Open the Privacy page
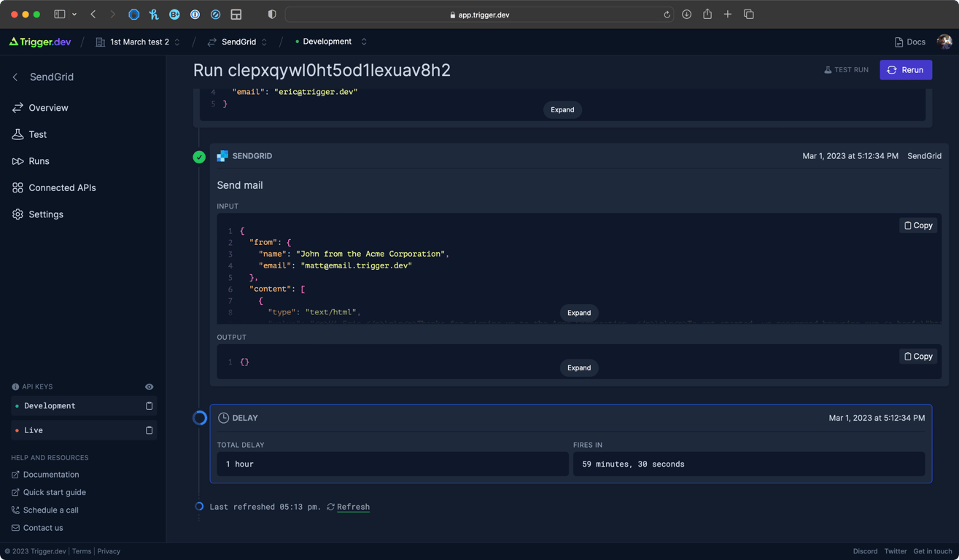 (109, 551)
